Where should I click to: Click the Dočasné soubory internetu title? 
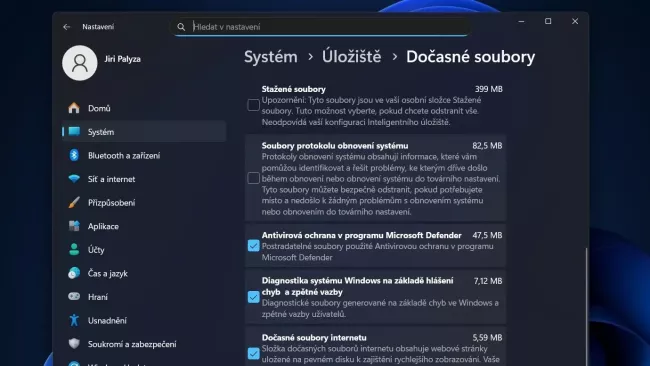coord(314,338)
